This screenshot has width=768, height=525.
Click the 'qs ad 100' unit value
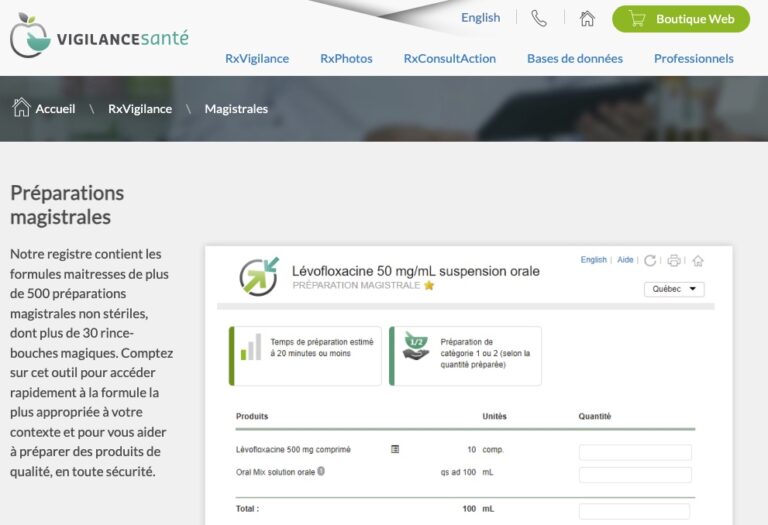(458, 472)
